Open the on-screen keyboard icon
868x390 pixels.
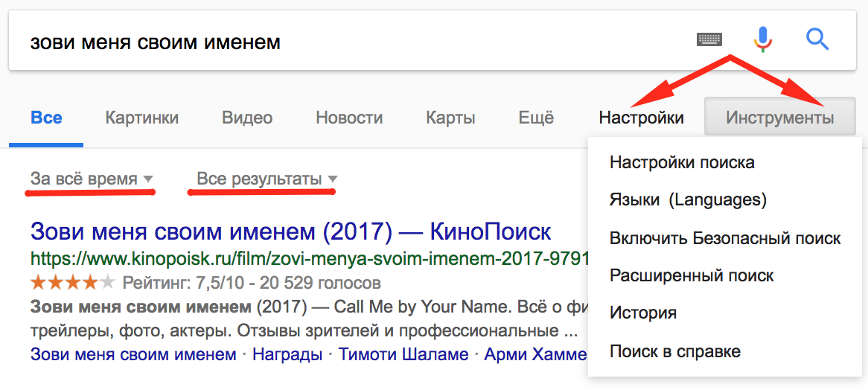tap(709, 39)
